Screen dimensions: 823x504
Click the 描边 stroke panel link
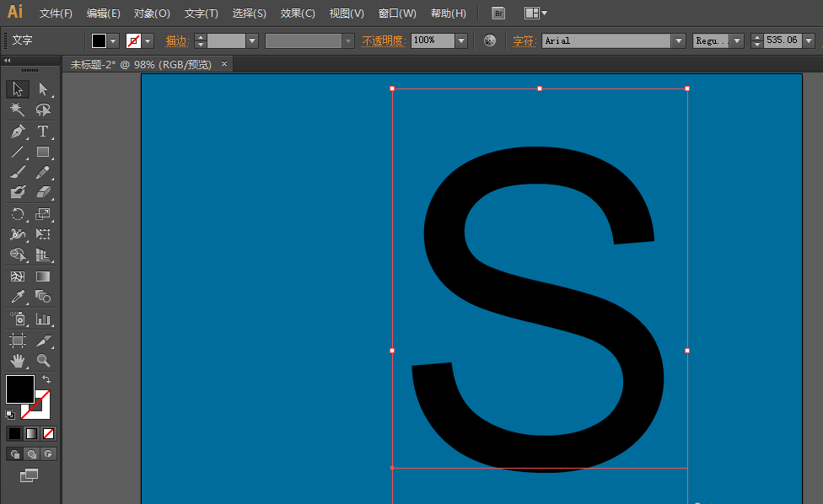[177, 40]
